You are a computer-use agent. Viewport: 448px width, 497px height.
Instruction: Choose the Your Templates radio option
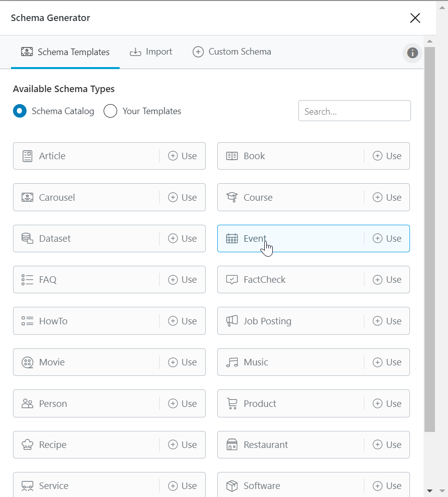click(110, 111)
